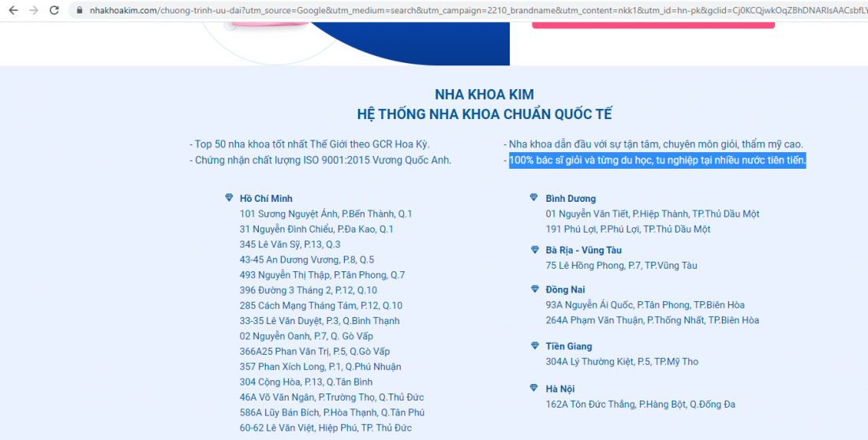Select the Đồng Nai province heading

coord(565,289)
